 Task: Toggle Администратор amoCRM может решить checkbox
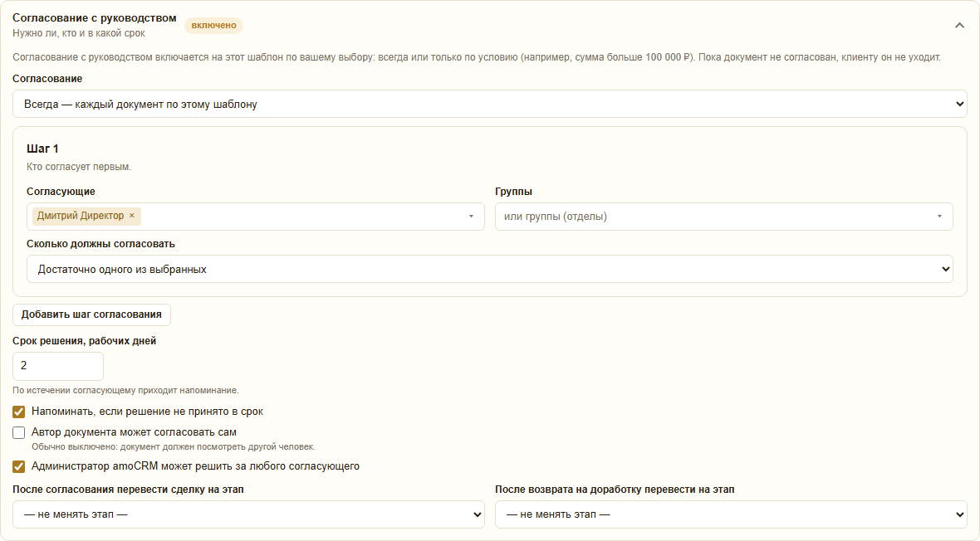click(x=19, y=466)
